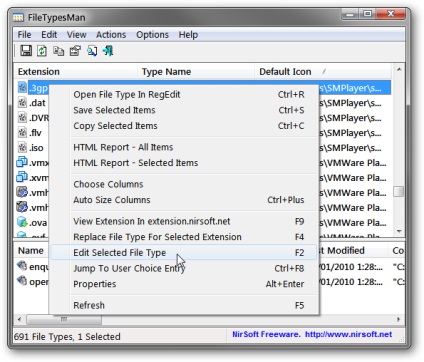Click the vertical scrollbar thumb
The width and height of the screenshot is (424, 362).
click(x=399, y=191)
